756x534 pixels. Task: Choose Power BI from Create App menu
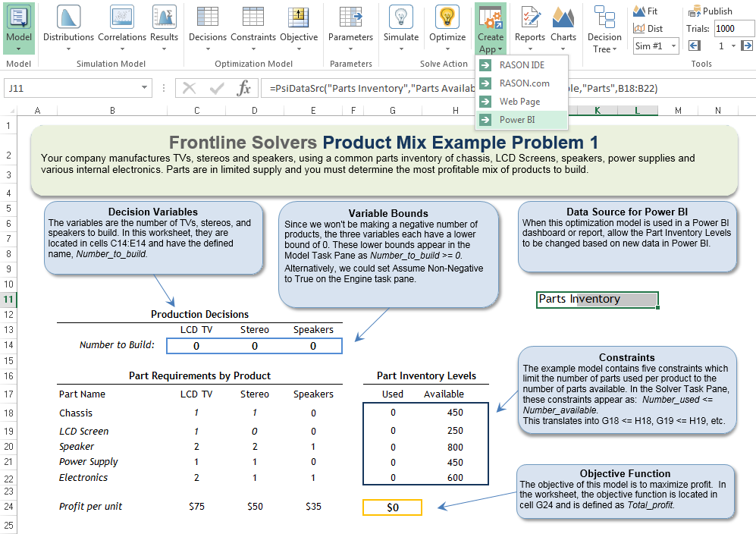(522, 120)
